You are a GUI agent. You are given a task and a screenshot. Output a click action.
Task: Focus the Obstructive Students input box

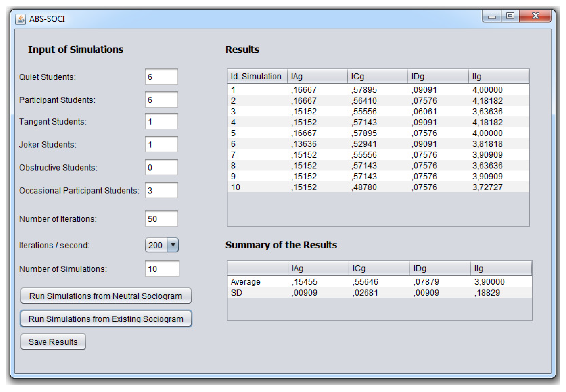click(x=161, y=167)
